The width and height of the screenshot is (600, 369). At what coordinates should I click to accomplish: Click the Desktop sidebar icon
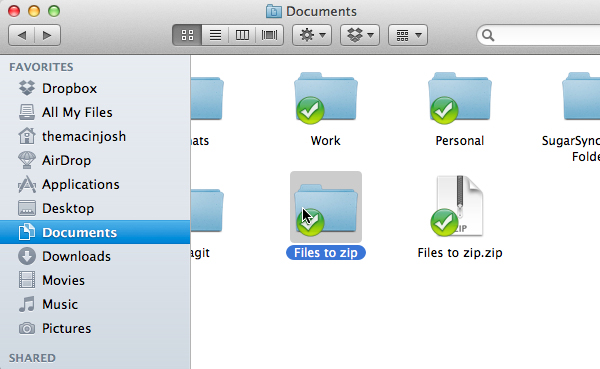[27, 208]
